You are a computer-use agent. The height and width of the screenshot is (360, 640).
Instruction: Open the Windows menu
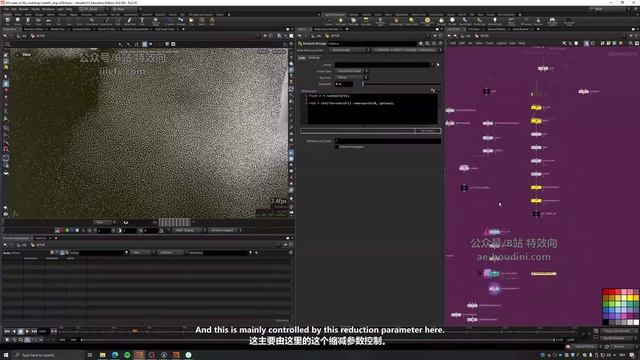(x=48, y=9)
